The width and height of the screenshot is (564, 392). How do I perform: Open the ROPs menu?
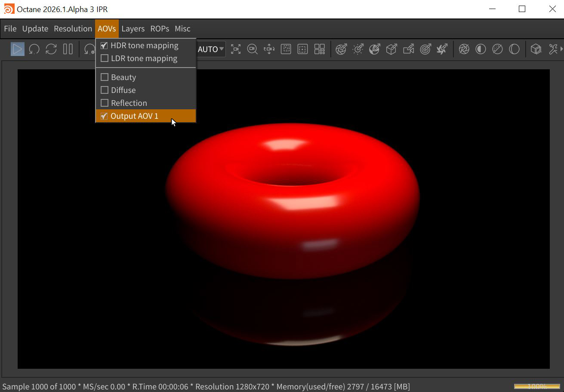159,29
